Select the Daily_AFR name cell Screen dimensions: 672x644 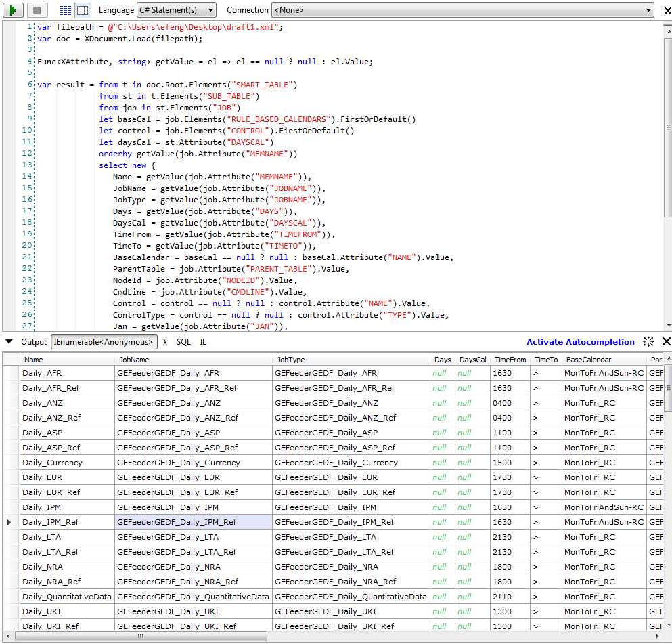click(67, 373)
